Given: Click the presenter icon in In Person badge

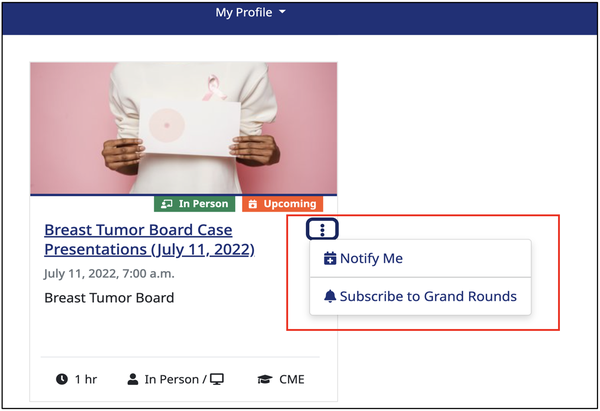Looking at the screenshot, I should [x=166, y=204].
